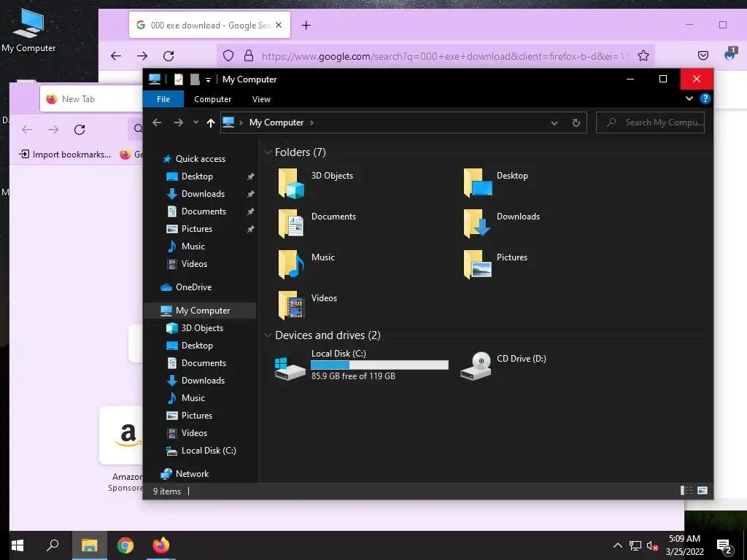
Task: Click the My Computer breadcrumb in address bar
Action: pos(276,122)
